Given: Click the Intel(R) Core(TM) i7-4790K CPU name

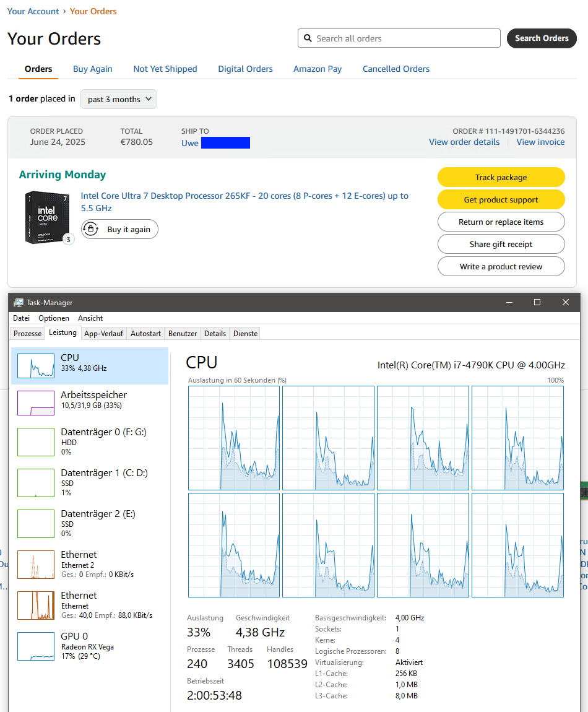Looking at the screenshot, I should [x=471, y=365].
